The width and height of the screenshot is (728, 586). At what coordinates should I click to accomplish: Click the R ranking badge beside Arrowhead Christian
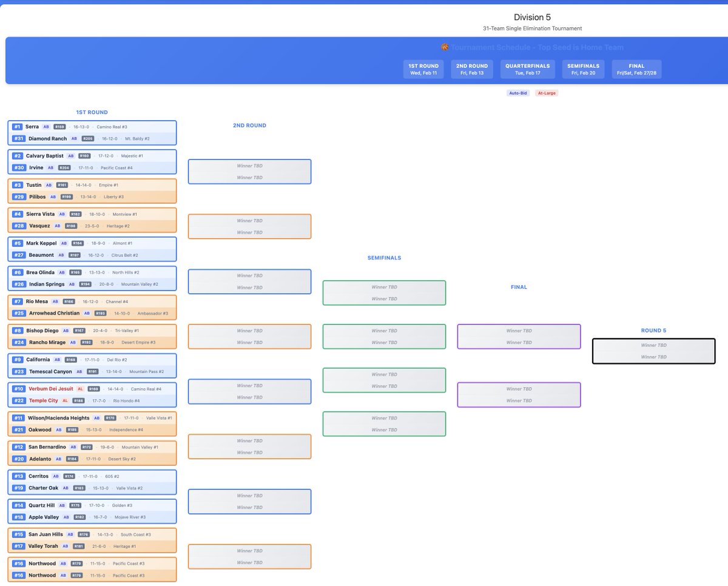(x=100, y=313)
